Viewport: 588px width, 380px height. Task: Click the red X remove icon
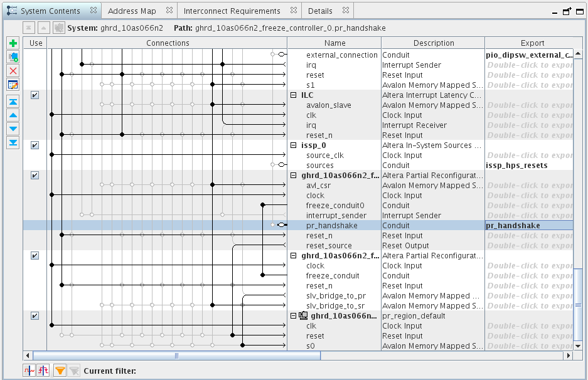13,71
